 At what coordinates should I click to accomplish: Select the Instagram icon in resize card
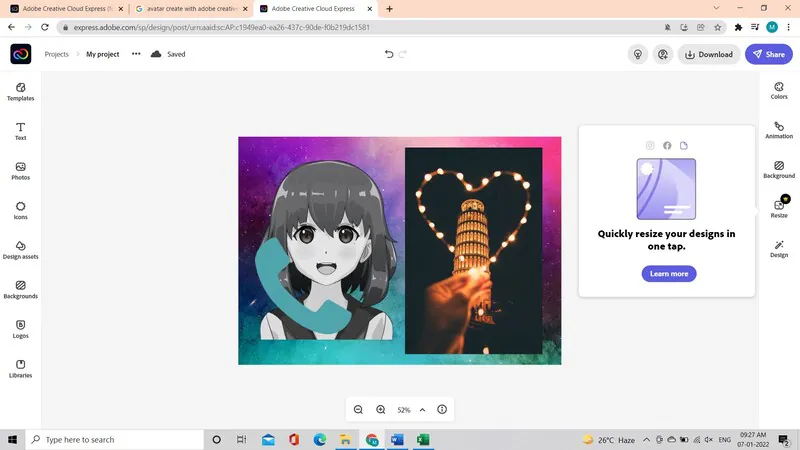650,145
